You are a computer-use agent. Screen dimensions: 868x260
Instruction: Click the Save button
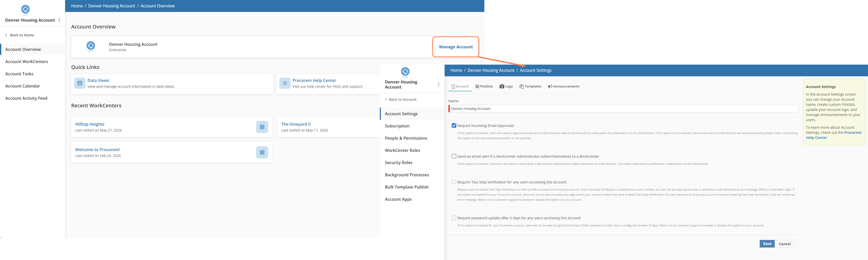point(767,244)
